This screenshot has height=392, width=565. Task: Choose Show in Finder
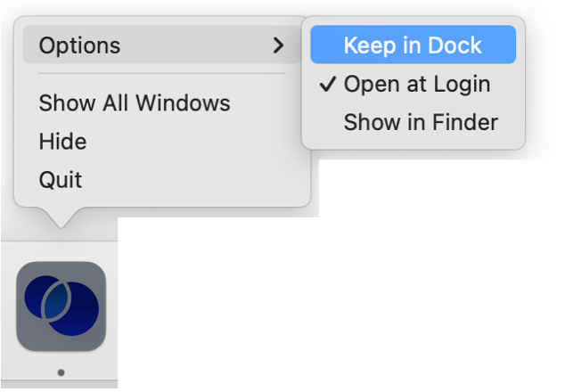coord(421,122)
